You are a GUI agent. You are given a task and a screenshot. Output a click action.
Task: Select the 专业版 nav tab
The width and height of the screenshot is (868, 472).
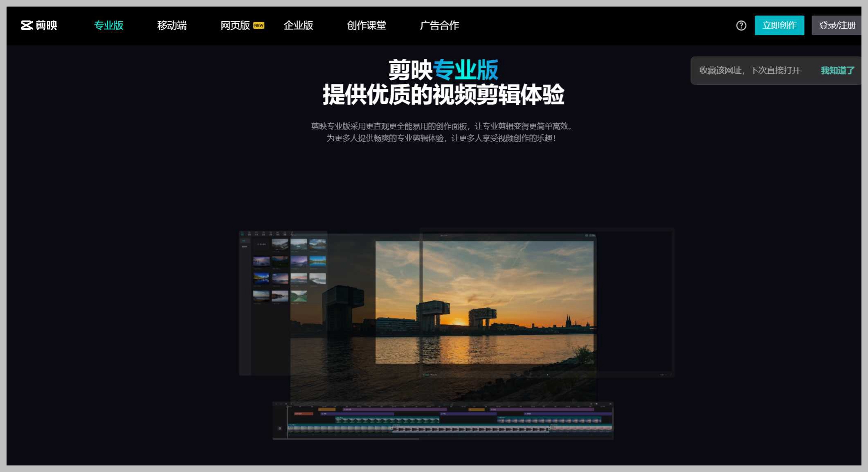[108, 25]
